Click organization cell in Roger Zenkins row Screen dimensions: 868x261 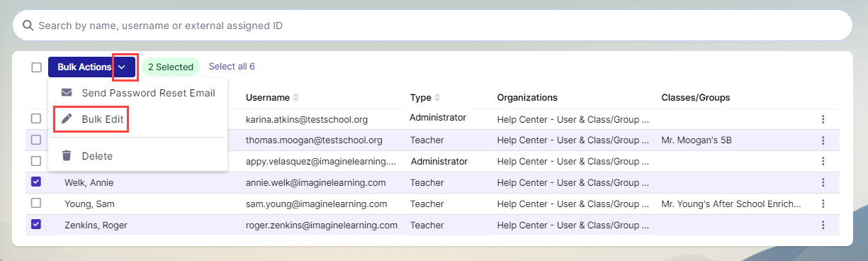(x=573, y=225)
